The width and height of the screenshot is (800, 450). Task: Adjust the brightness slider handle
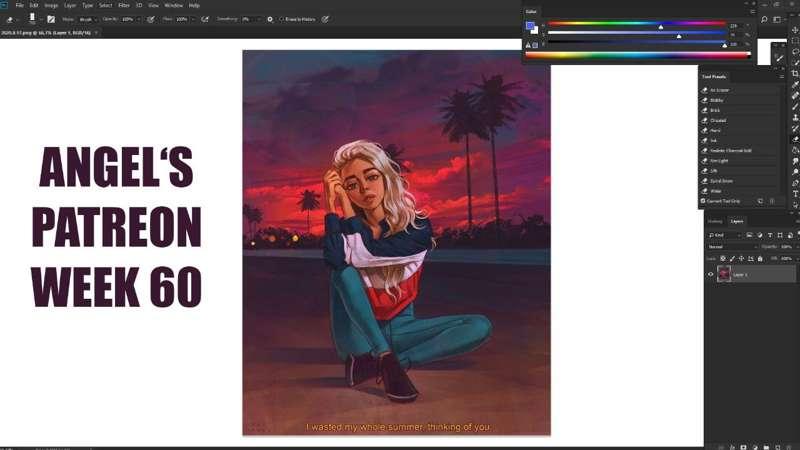pyautogui.click(x=724, y=45)
